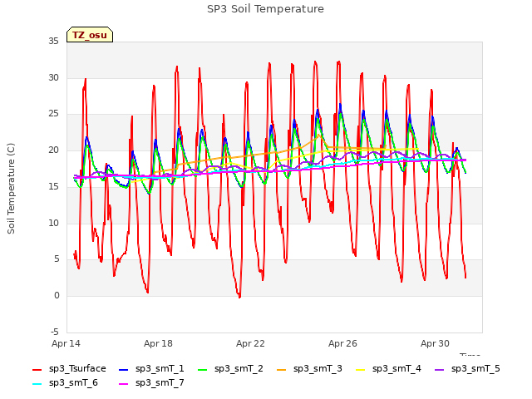The height and width of the screenshot is (399, 532).
Task: Toggle the sp3_smT_3 legend entry
Action: (309, 369)
